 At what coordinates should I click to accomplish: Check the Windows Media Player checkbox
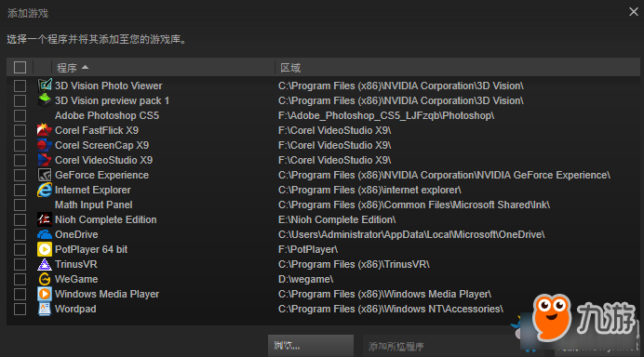(20, 294)
